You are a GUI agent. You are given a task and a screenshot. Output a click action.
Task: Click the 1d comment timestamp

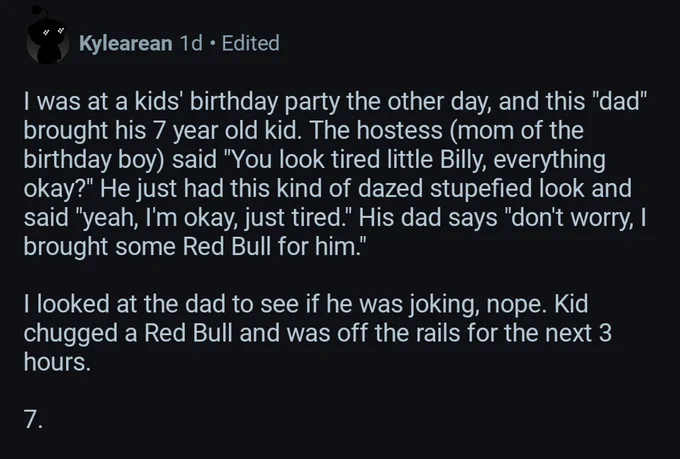coord(191,43)
